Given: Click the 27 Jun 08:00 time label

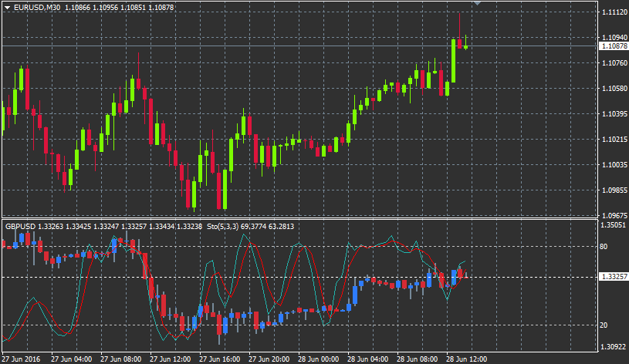Looking at the screenshot, I should point(121,359).
